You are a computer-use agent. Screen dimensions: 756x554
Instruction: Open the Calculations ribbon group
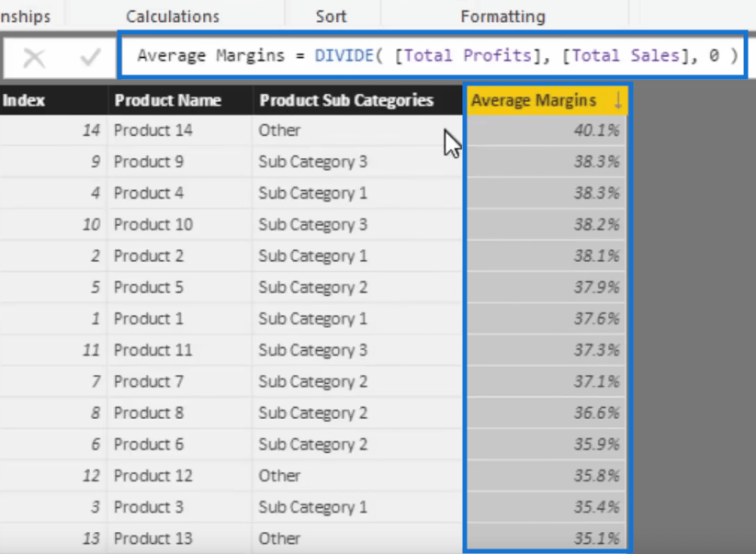point(173,17)
